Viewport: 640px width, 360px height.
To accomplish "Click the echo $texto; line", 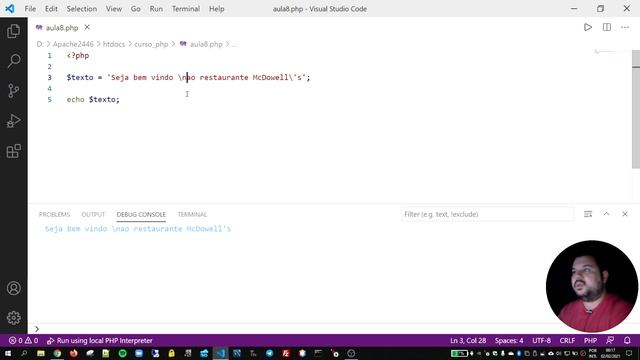I will click(93, 99).
